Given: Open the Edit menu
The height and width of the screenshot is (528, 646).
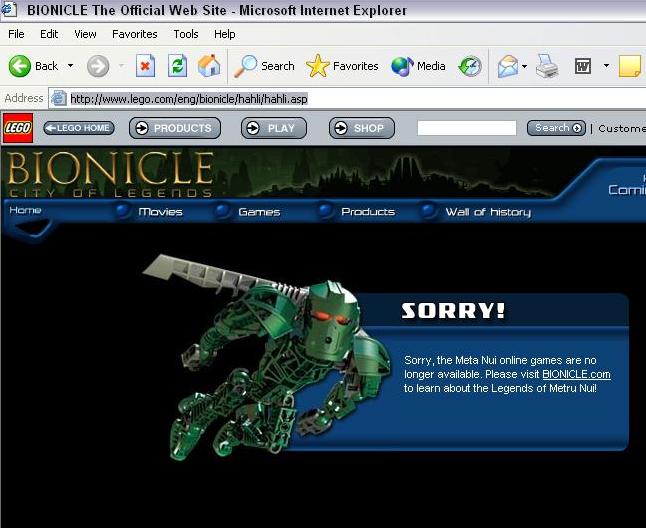Looking at the screenshot, I should (x=49, y=34).
